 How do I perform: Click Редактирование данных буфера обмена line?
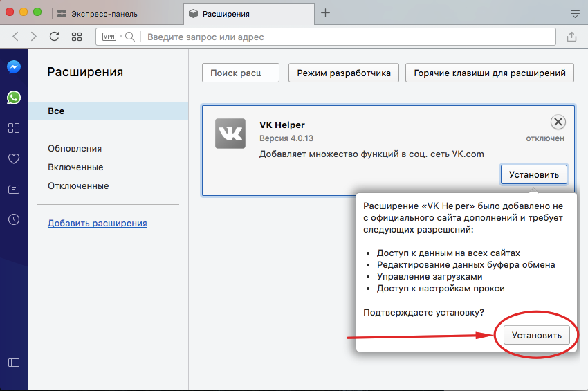coord(466,265)
